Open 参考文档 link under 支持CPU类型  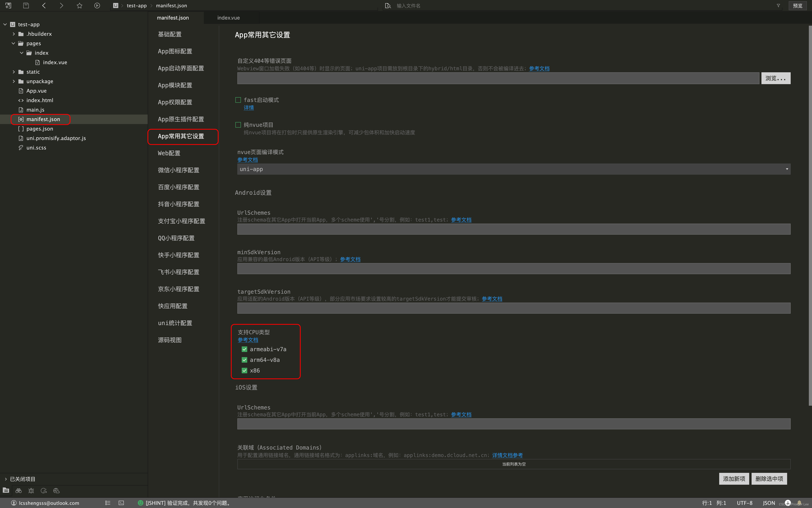pos(248,340)
